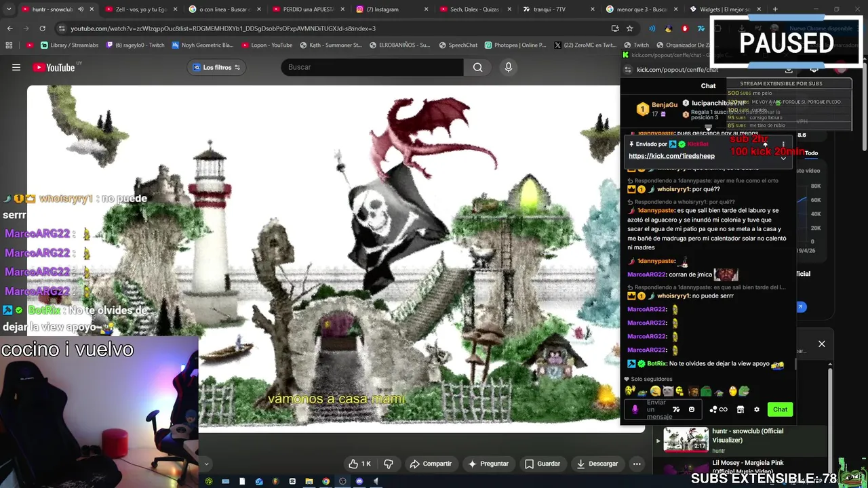Screen dimensions: 868x488
Task: Send the message with the green Chat button
Action: tap(780, 409)
